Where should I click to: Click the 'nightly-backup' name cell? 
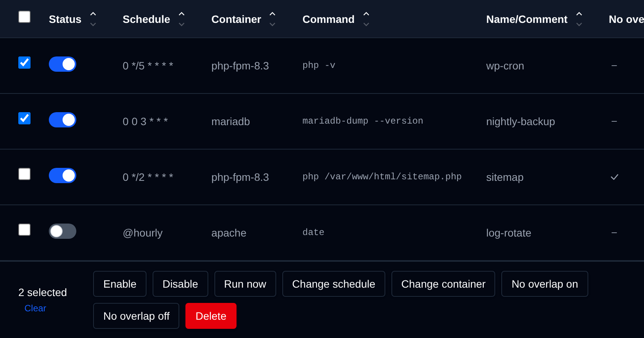520,121
